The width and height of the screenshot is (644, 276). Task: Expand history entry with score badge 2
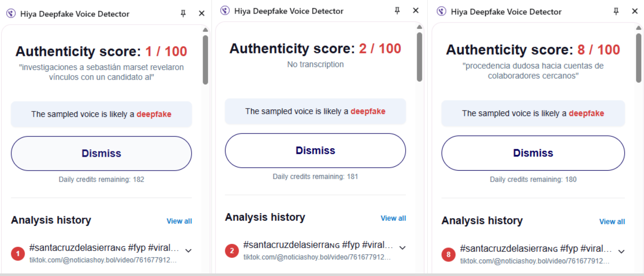(x=402, y=248)
